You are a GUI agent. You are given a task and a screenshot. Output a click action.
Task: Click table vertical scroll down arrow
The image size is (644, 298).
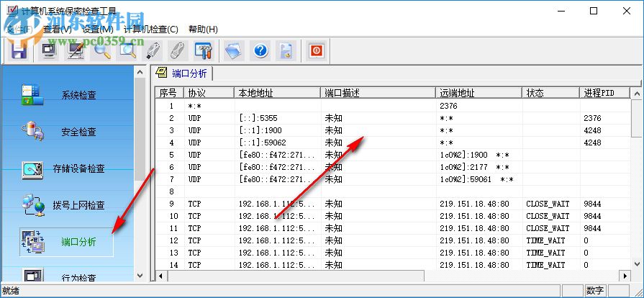tap(637, 264)
